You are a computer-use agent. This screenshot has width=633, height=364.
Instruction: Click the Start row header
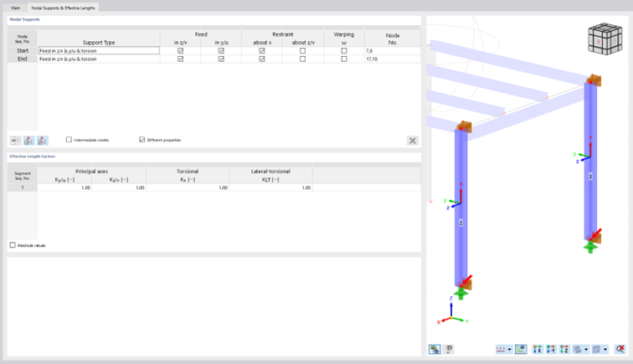[x=23, y=51]
